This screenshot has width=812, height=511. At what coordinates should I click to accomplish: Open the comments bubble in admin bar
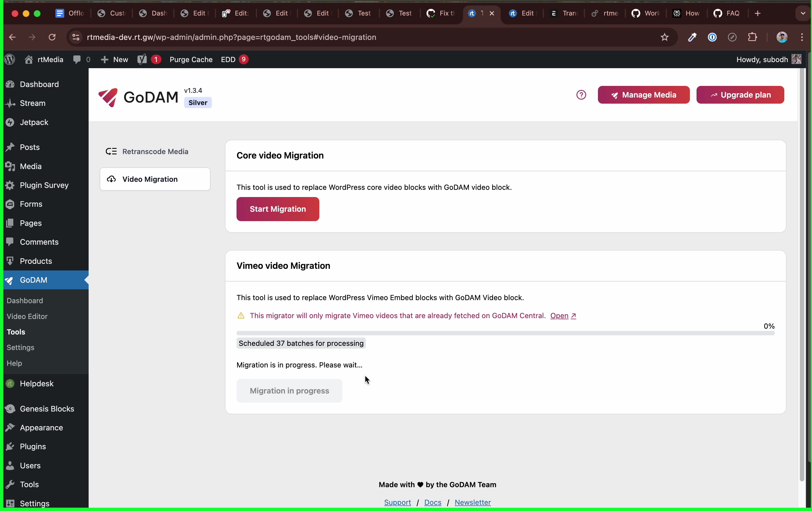(81, 59)
